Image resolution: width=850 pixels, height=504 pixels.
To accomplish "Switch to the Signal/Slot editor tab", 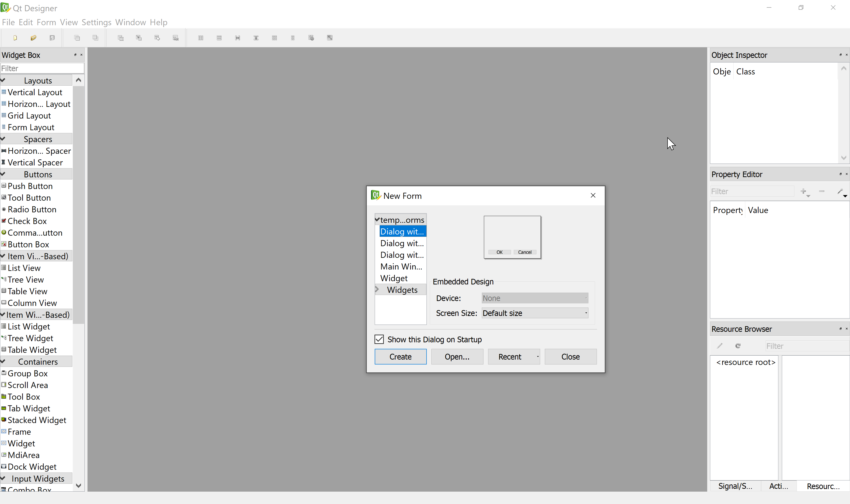I will 735,486.
